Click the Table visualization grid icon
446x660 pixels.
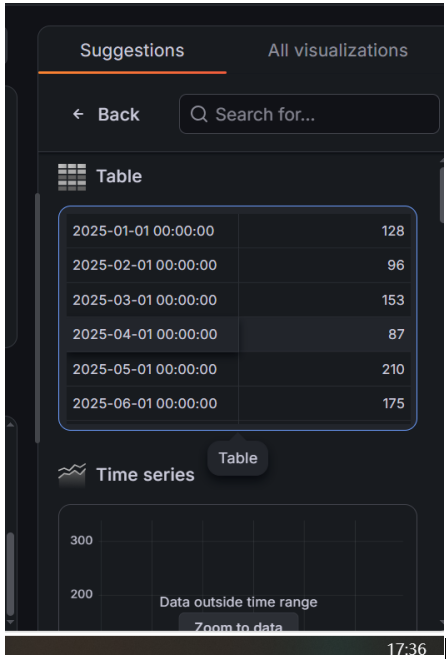pyautogui.click(x=72, y=177)
